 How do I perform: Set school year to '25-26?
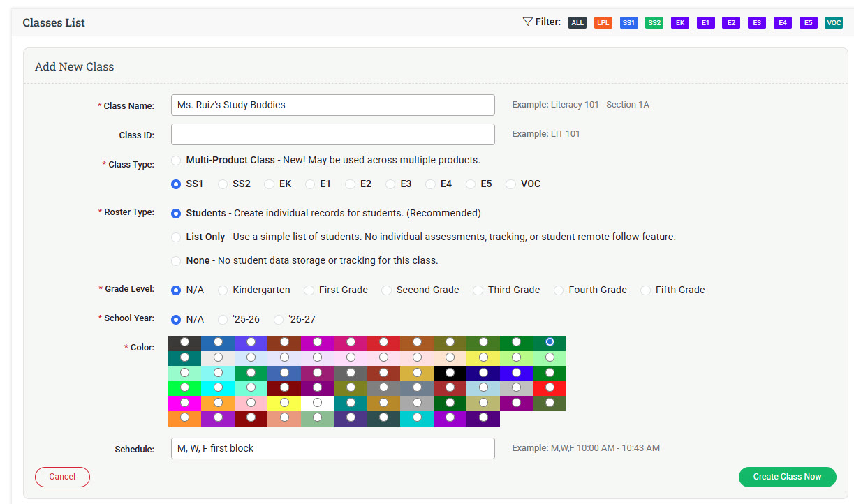click(x=223, y=320)
